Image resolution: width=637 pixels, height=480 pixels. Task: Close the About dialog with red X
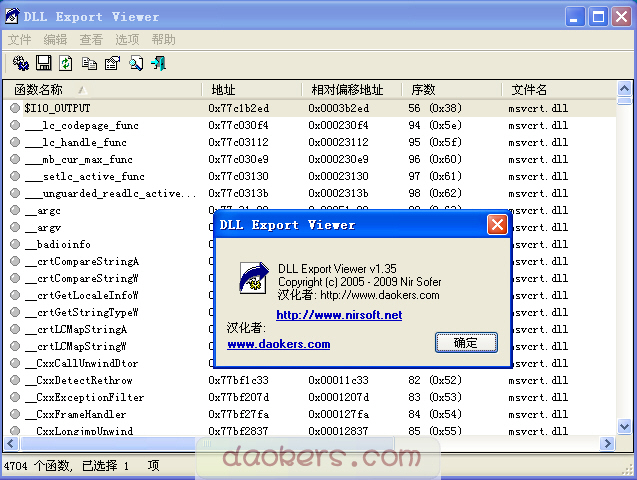click(x=497, y=225)
